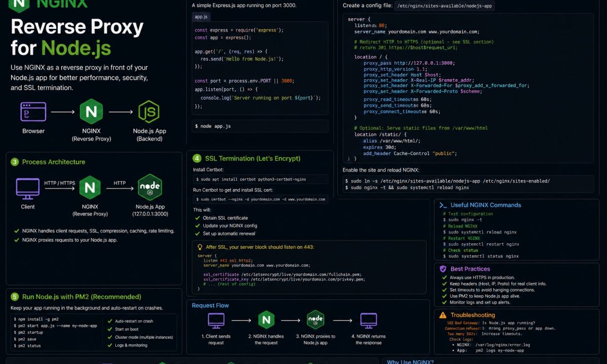Viewport: 607px width, 364px height.
Task: Click the 'Best Practices' heading
Action: click(x=470, y=269)
